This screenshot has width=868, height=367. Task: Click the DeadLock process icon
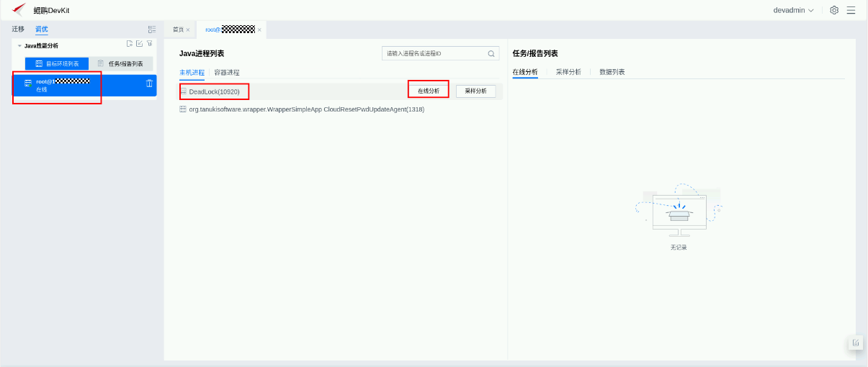coord(183,91)
